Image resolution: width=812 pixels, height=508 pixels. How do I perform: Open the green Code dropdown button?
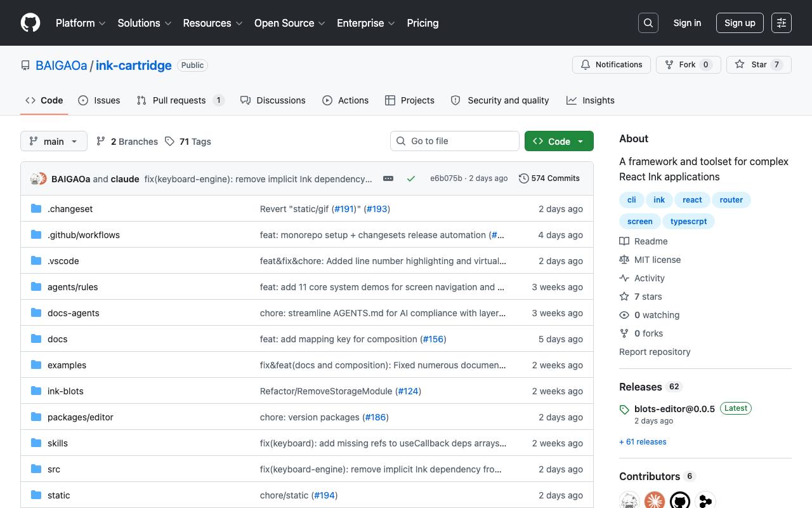coord(559,141)
